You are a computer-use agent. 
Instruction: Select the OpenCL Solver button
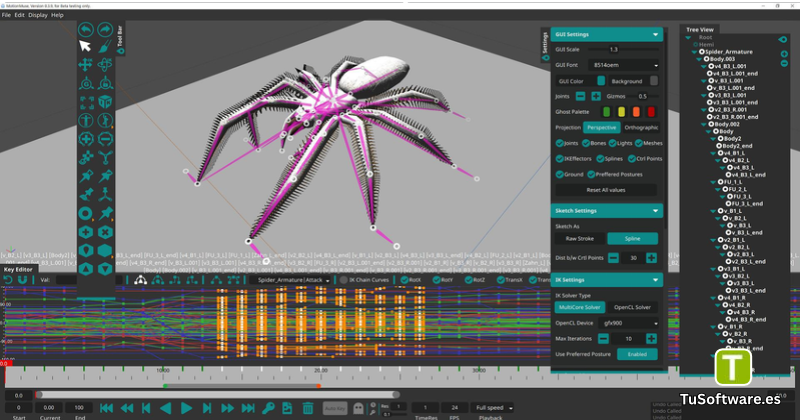[633, 307]
